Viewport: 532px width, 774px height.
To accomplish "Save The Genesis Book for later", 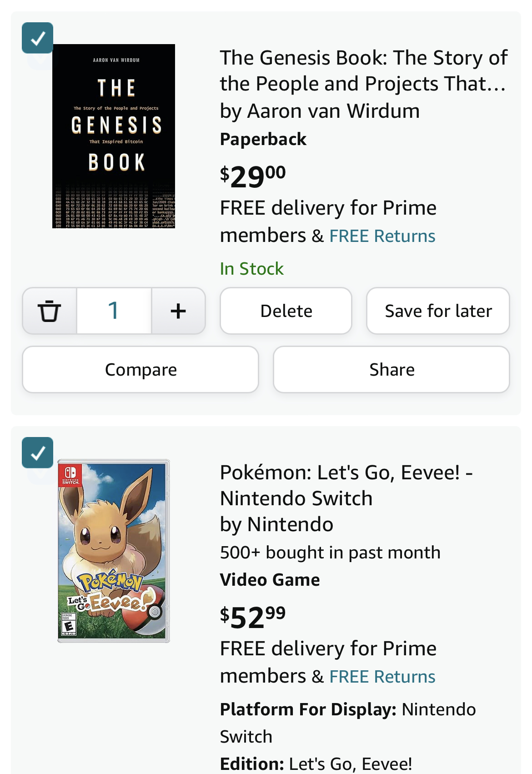I will (438, 311).
